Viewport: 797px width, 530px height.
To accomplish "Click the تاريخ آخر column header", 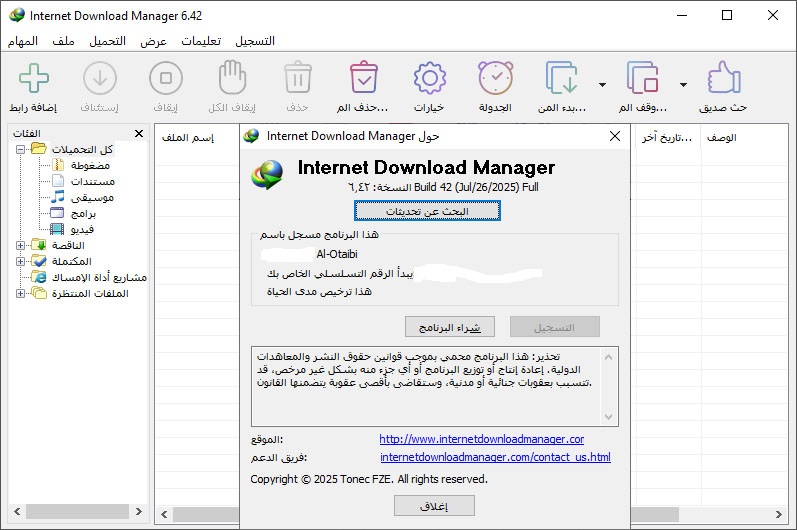I will 666,138.
